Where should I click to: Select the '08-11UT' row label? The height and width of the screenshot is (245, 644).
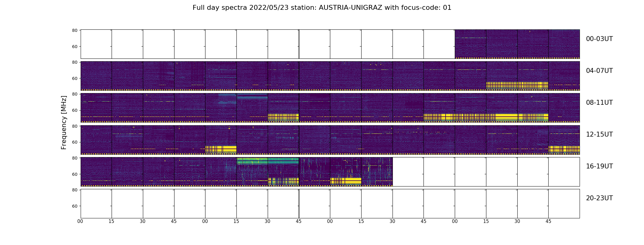click(599, 103)
